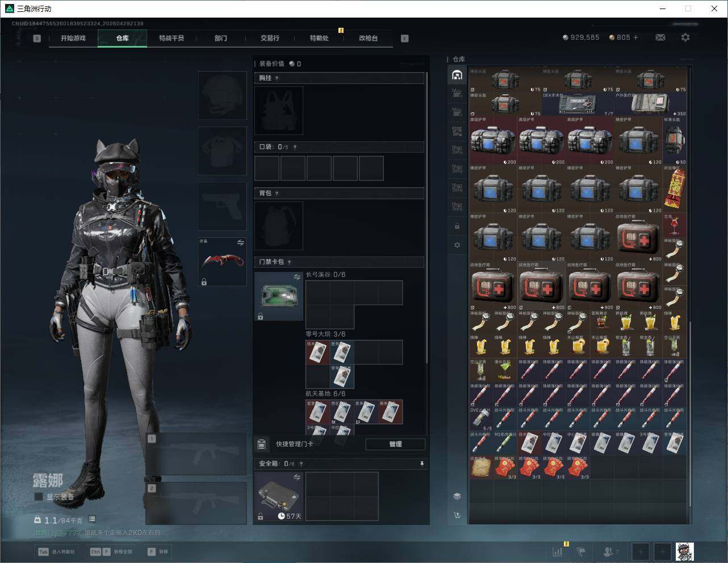Select the red cocktail glass item
Screen dimensions: 728x563
675,226
